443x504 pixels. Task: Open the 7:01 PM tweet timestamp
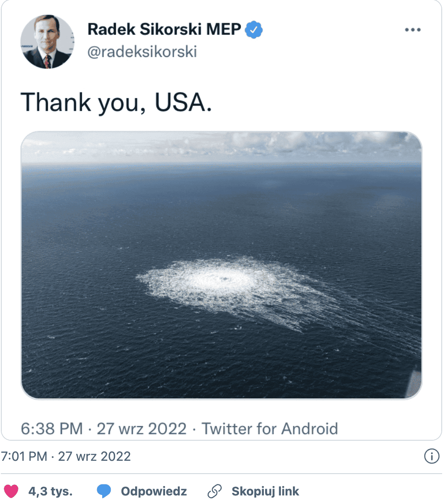66,456
